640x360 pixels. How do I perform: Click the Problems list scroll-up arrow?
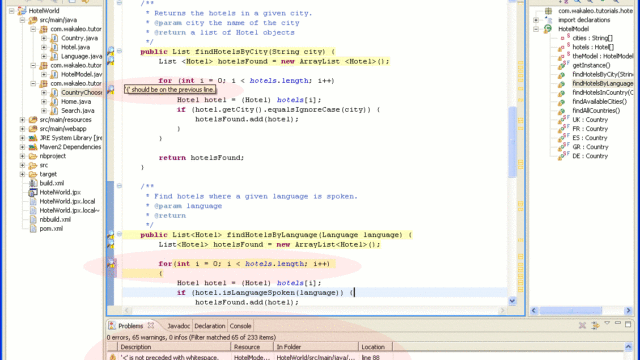click(x=629, y=347)
